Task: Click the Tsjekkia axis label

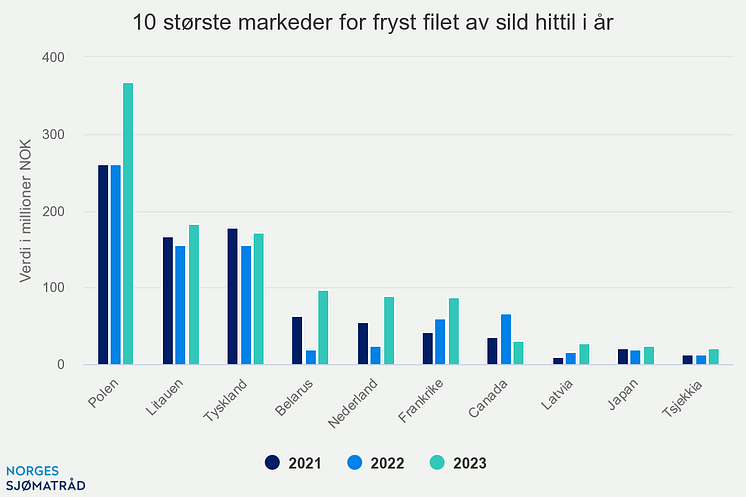Action: pyautogui.click(x=682, y=398)
